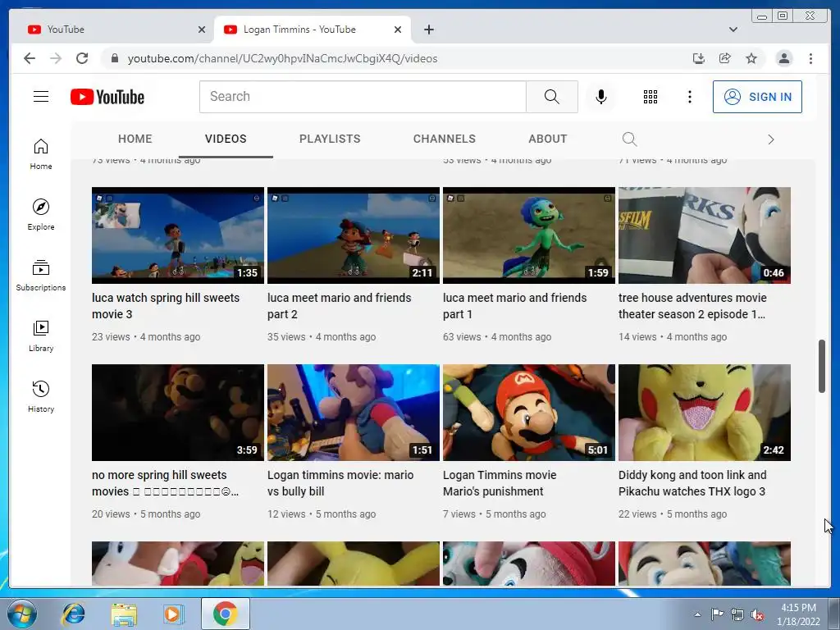Show more channel tabs right chevron
The image size is (840, 630).
[770, 139]
